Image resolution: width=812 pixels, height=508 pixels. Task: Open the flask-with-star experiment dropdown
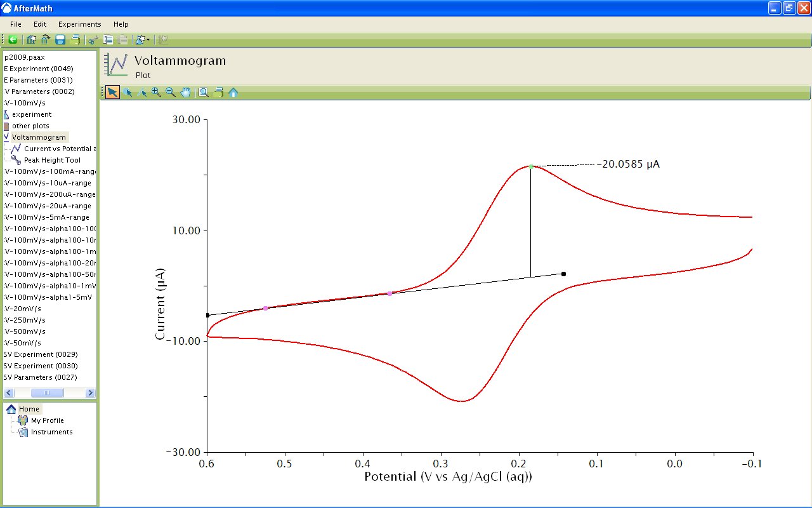click(142, 39)
